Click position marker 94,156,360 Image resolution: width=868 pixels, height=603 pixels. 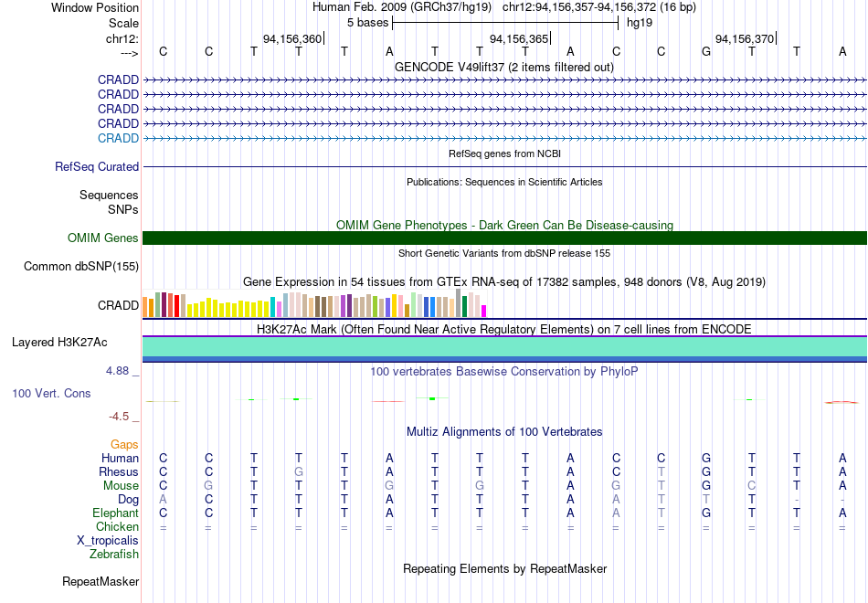point(291,38)
